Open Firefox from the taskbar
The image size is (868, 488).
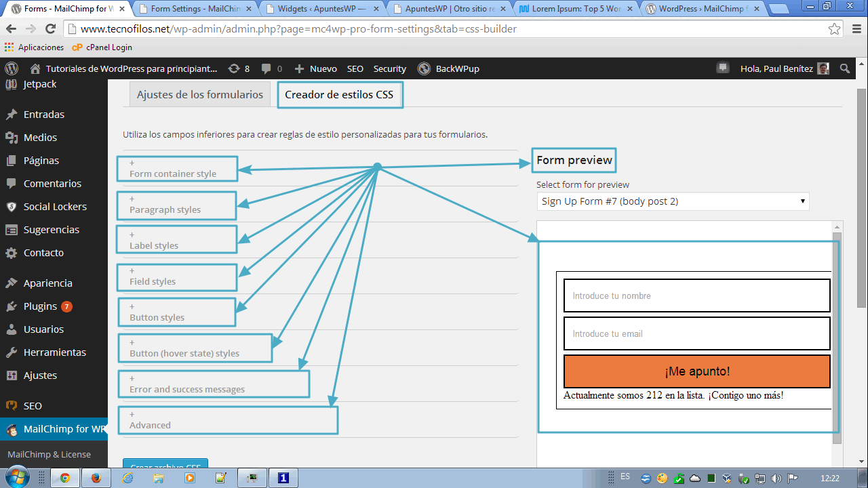point(96,478)
